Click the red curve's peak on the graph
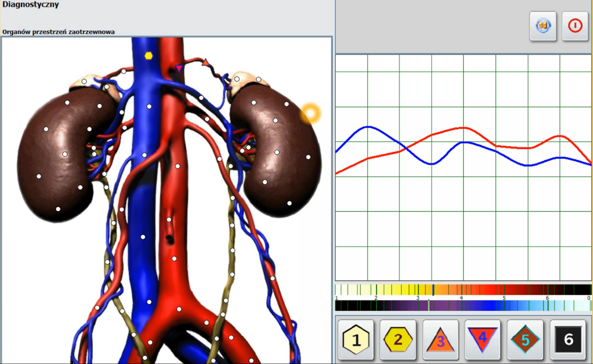This screenshot has width=593, height=364. click(x=463, y=128)
